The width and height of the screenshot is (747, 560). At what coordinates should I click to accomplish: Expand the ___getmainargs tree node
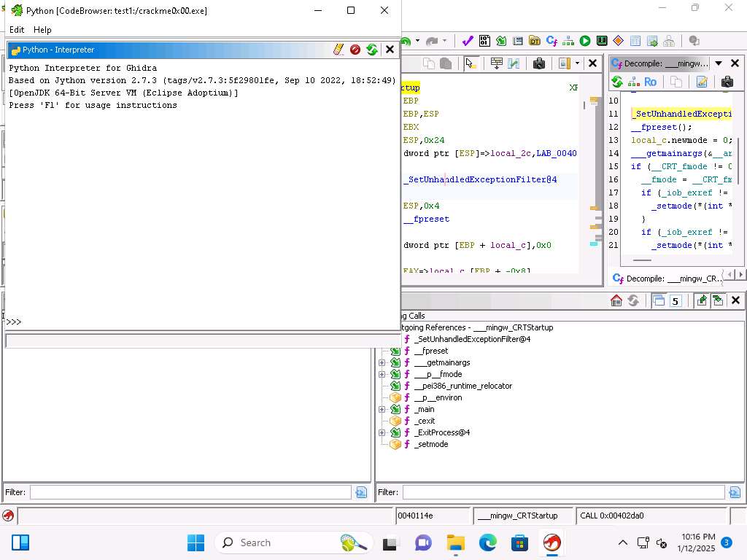click(x=382, y=362)
